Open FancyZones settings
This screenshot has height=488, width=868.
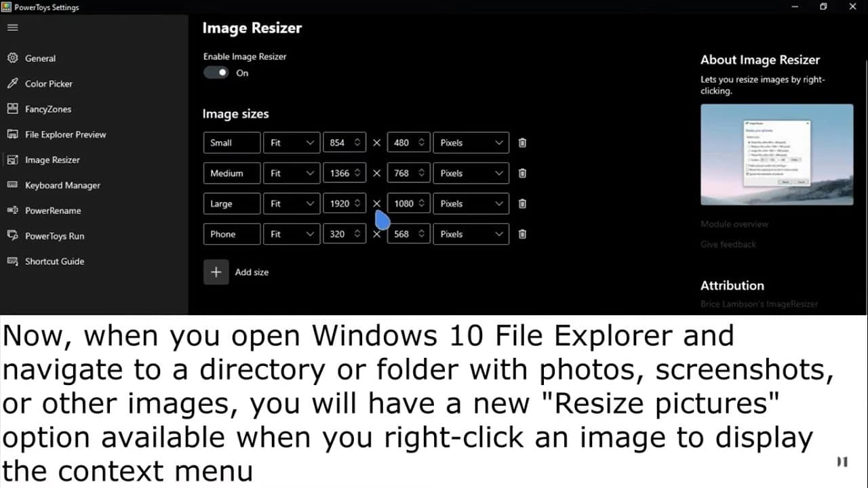[x=47, y=109]
